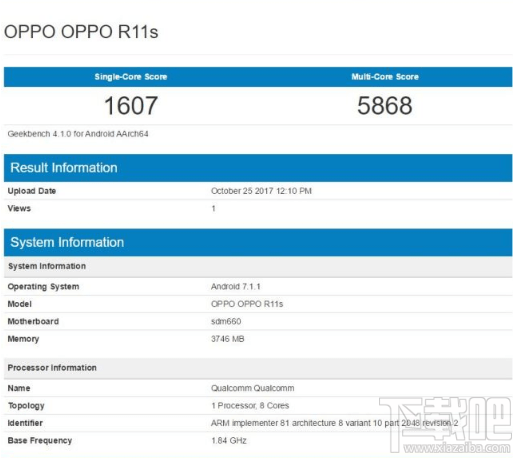The width and height of the screenshot is (519, 458).
Task: Click the gray System Information subheader row
Action: pos(258,266)
